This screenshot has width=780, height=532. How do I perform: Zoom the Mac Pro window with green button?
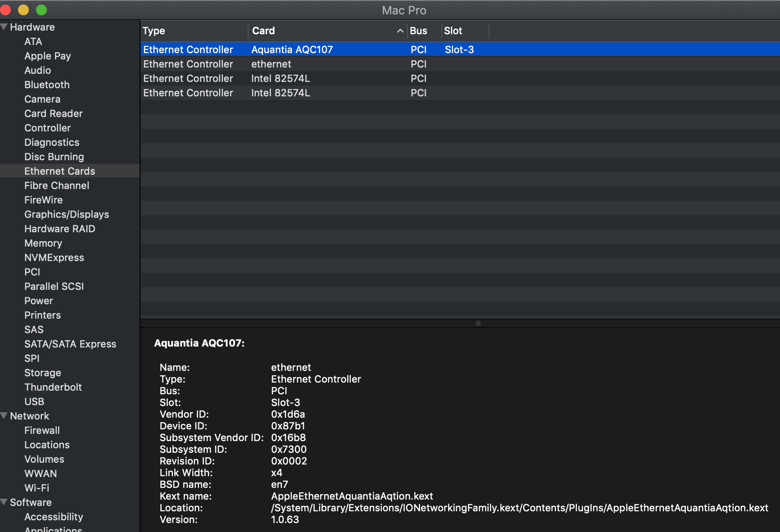click(41, 10)
